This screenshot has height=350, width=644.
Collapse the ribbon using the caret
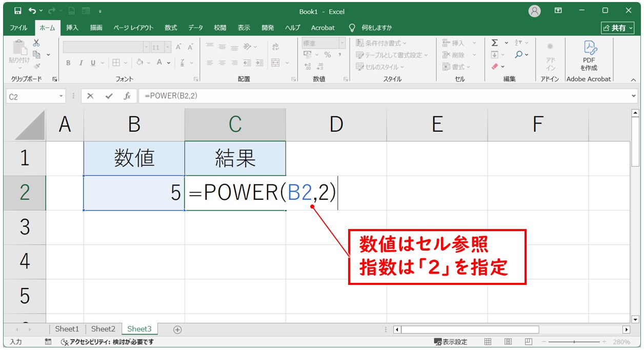tap(633, 79)
